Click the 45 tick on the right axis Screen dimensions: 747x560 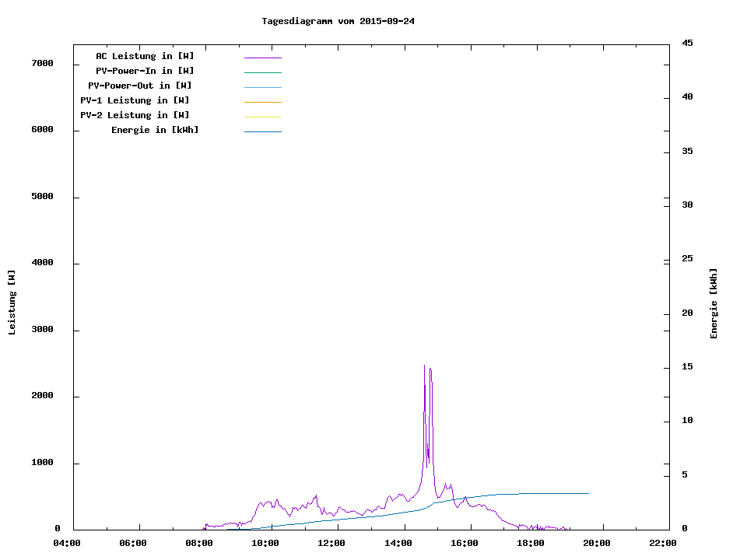687,43
